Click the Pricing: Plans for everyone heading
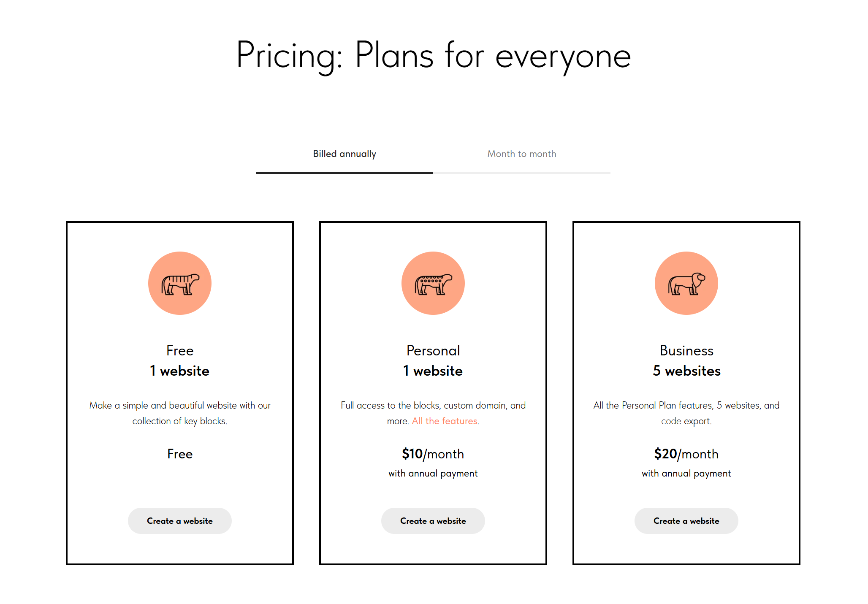The height and width of the screenshot is (604, 868). [434, 55]
